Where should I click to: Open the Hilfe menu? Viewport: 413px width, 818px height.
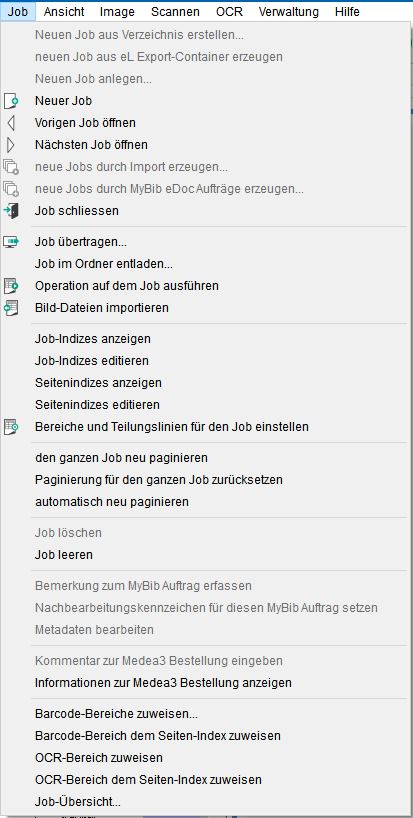(x=347, y=11)
